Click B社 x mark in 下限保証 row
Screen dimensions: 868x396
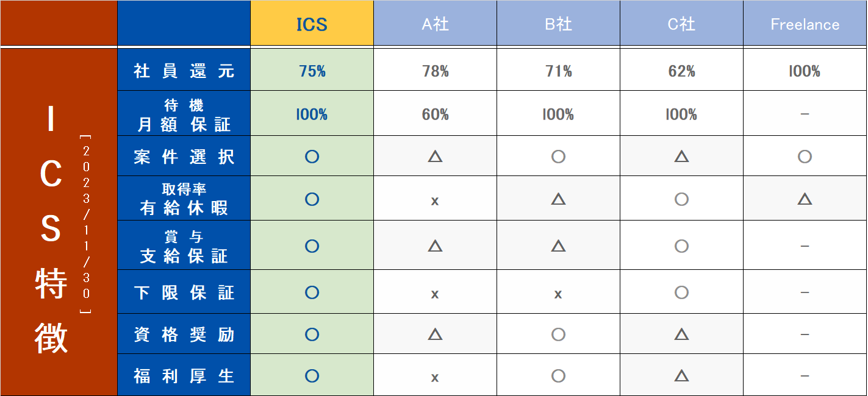pyautogui.click(x=558, y=294)
